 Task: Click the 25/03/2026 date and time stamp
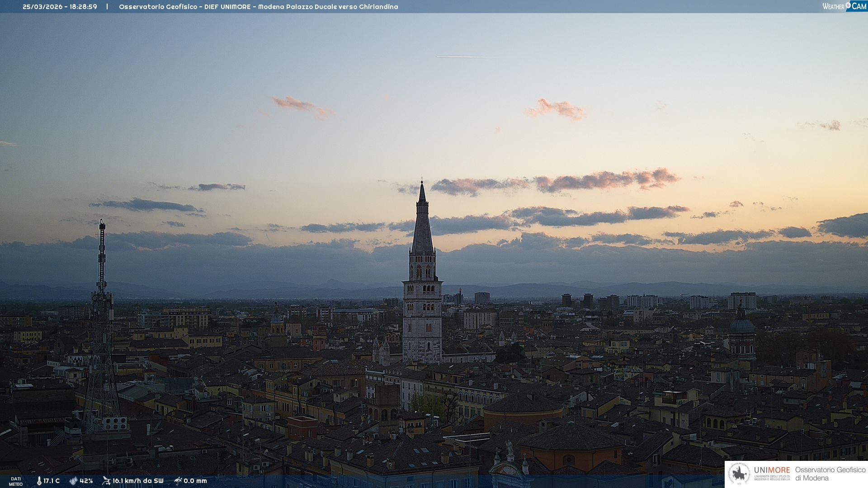[x=60, y=7]
